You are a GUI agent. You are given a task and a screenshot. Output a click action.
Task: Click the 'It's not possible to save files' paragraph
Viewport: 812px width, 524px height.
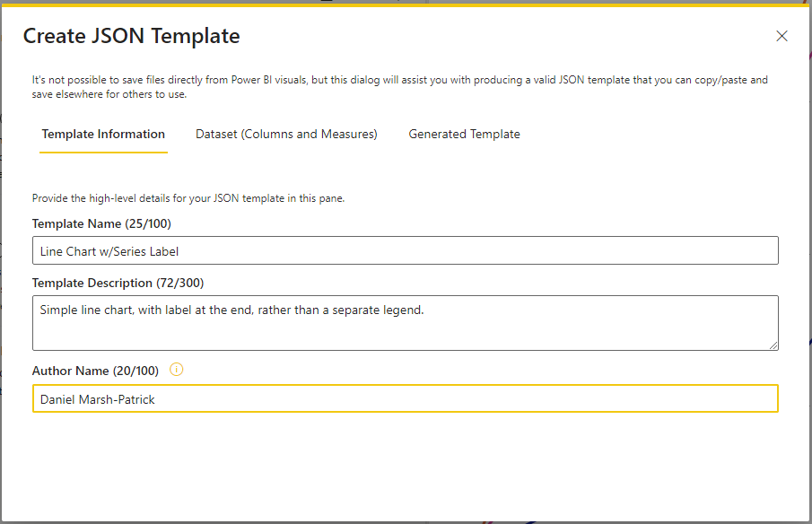point(400,87)
